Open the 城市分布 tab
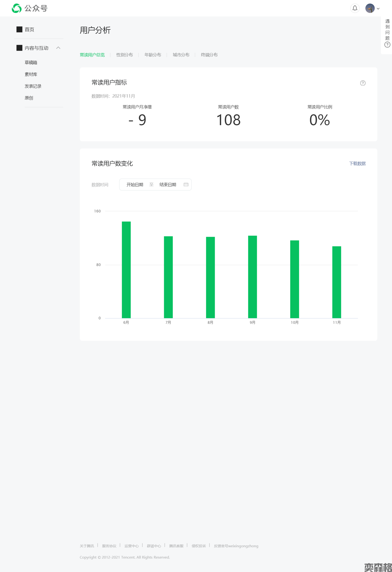The height and width of the screenshot is (572, 392). coord(181,55)
